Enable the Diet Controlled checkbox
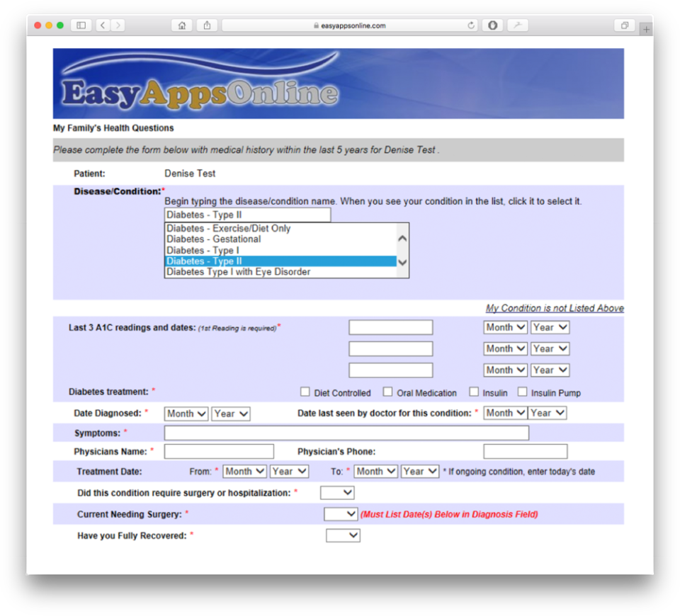This screenshot has width=680, height=616. [x=305, y=390]
